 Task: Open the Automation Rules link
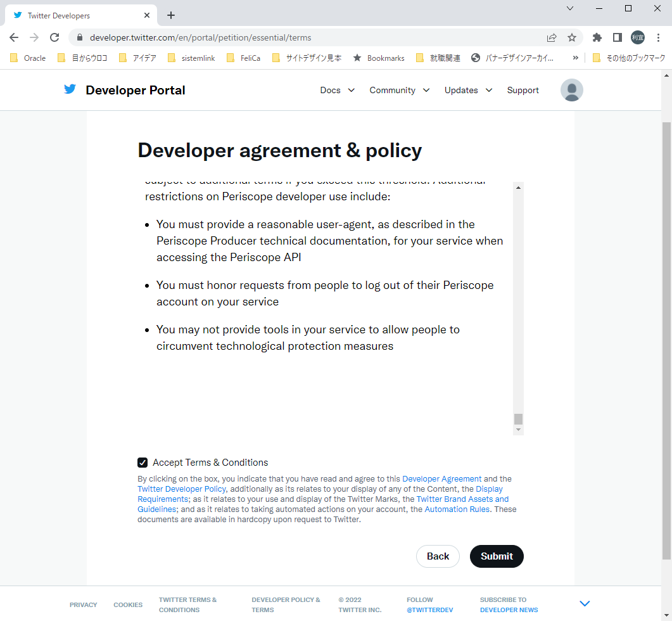[x=457, y=509]
